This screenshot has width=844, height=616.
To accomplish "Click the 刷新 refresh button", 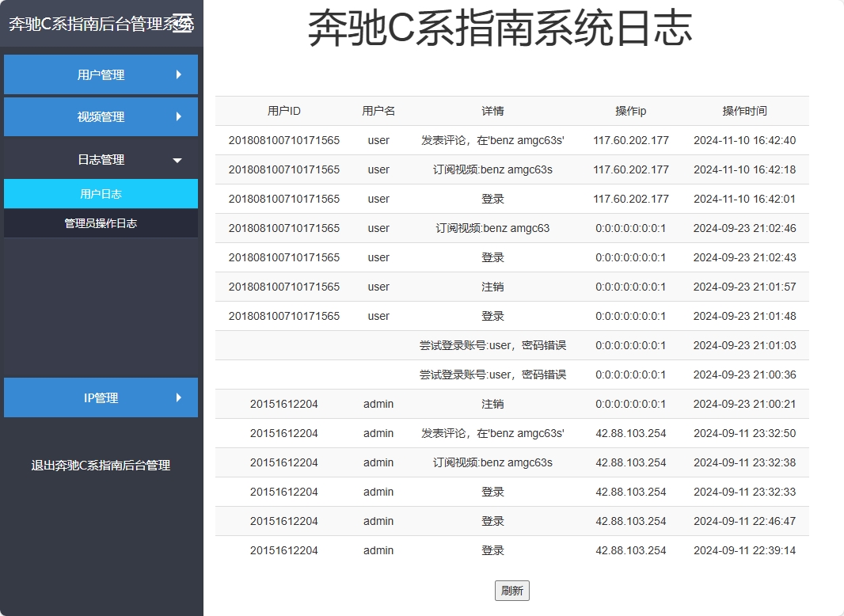I will 511,590.
